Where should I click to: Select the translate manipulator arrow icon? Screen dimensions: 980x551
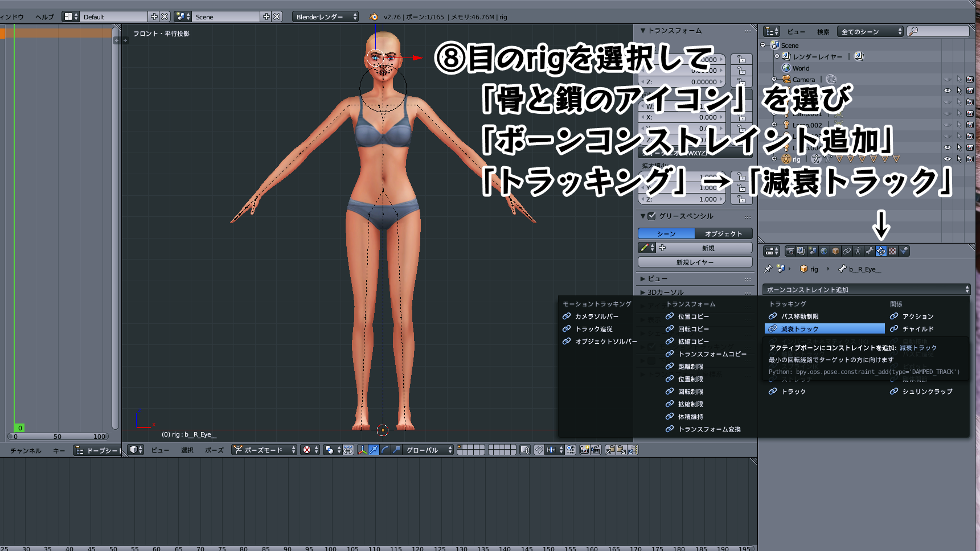coord(374,450)
